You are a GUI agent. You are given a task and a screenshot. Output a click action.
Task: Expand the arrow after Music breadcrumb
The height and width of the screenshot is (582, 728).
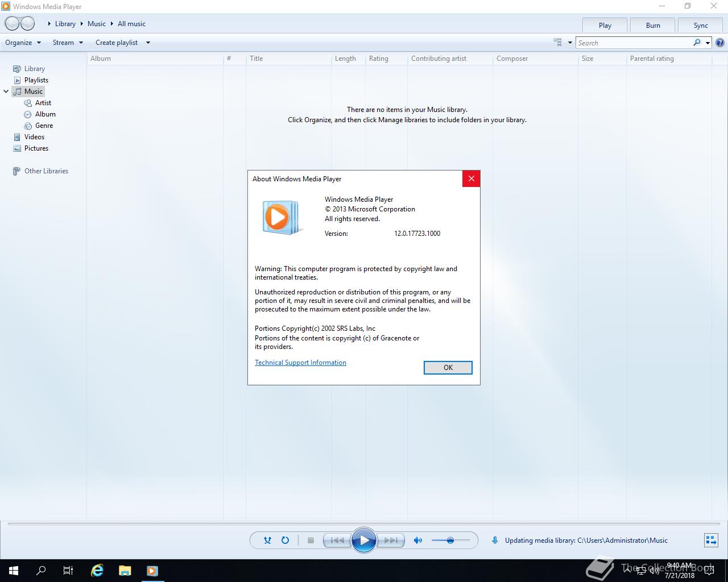tap(111, 24)
